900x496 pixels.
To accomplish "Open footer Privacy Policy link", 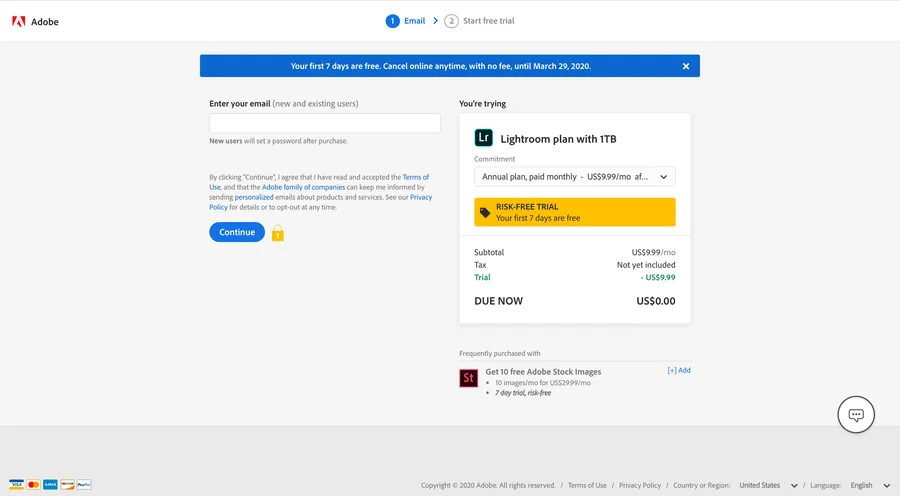I will pyautogui.click(x=640, y=485).
